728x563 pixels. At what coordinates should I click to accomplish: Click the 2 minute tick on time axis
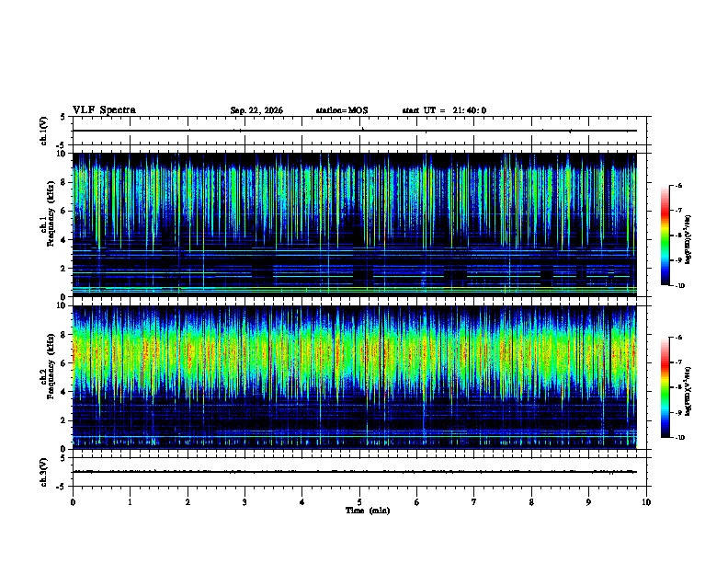pos(188,502)
